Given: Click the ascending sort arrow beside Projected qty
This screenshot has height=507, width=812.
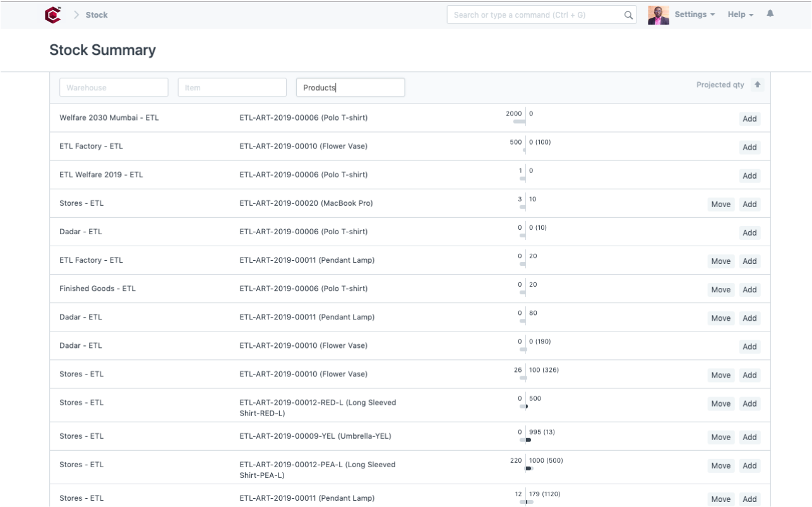Looking at the screenshot, I should pyautogui.click(x=757, y=84).
